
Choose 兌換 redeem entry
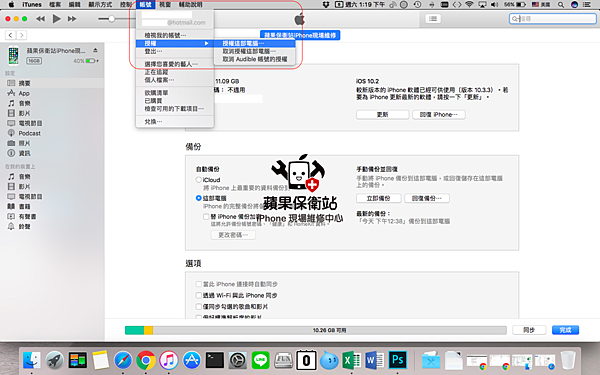175,121
